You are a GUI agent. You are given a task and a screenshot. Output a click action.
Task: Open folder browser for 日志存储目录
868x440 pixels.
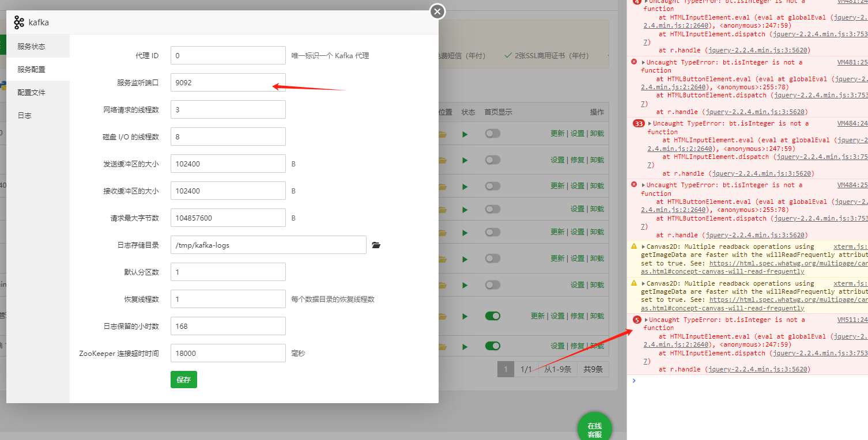point(376,245)
